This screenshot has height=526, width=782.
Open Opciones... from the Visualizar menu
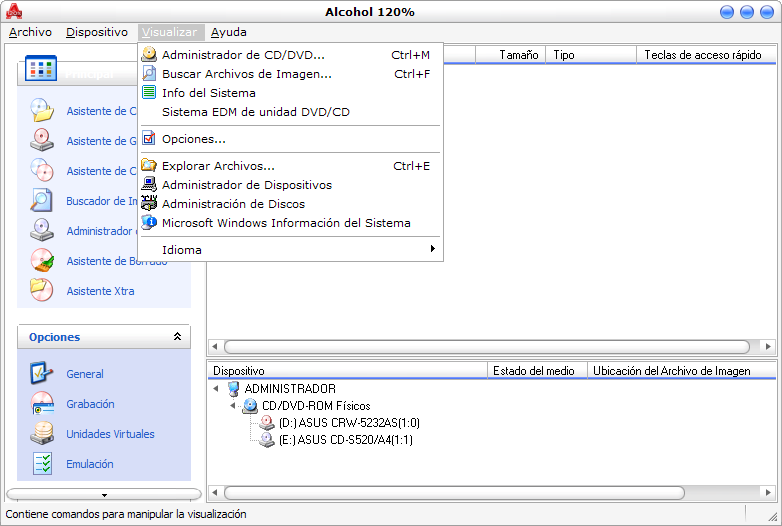[193, 139]
